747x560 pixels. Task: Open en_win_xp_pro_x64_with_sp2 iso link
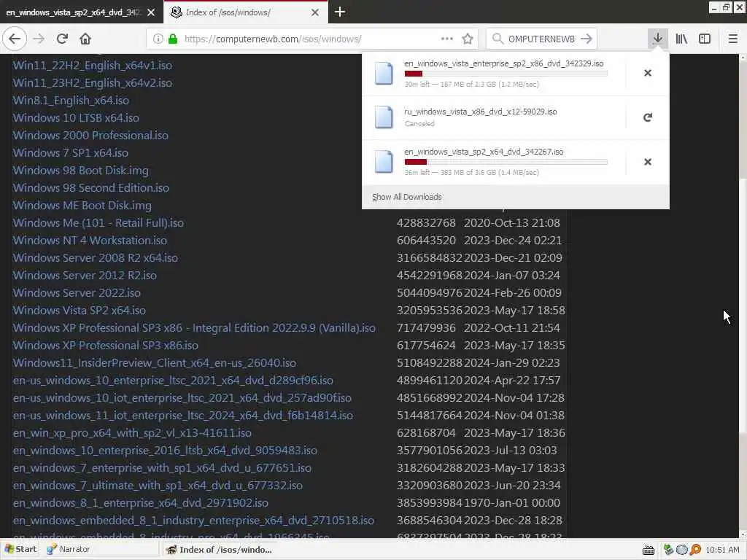click(x=132, y=433)
